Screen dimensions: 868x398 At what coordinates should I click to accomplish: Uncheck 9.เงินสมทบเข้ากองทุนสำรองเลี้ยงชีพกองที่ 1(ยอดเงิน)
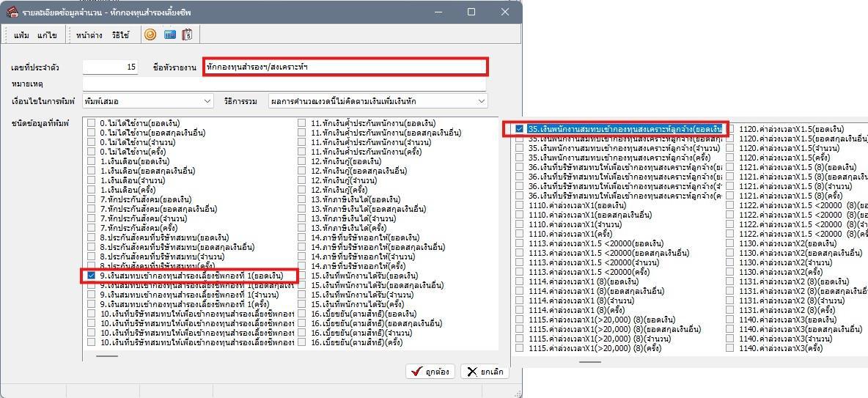pyautogui.click(x=92, y=275)
